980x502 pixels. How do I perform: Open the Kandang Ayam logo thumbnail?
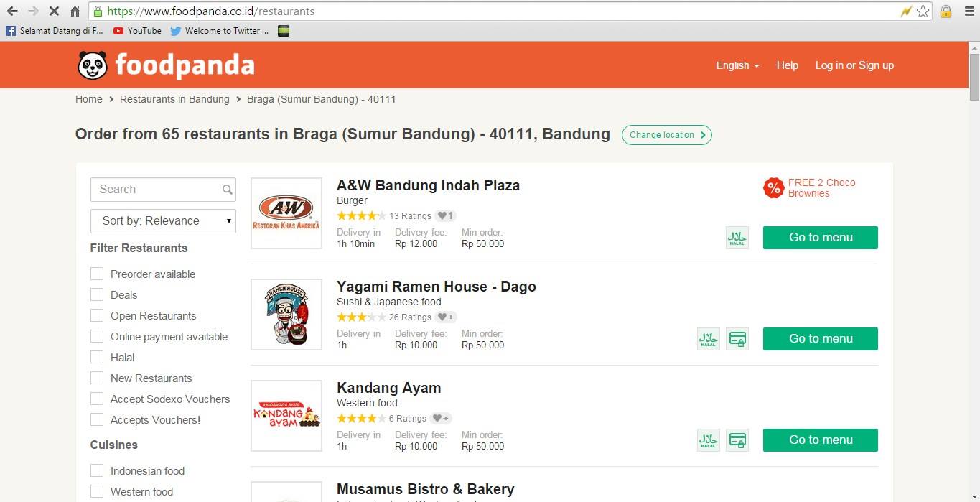(x=286, y=416)
